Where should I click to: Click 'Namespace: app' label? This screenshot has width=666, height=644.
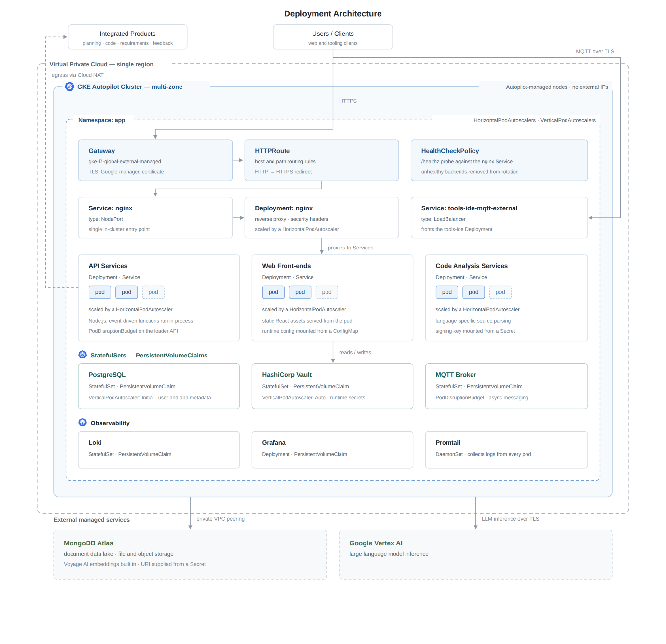coord(101,120)
